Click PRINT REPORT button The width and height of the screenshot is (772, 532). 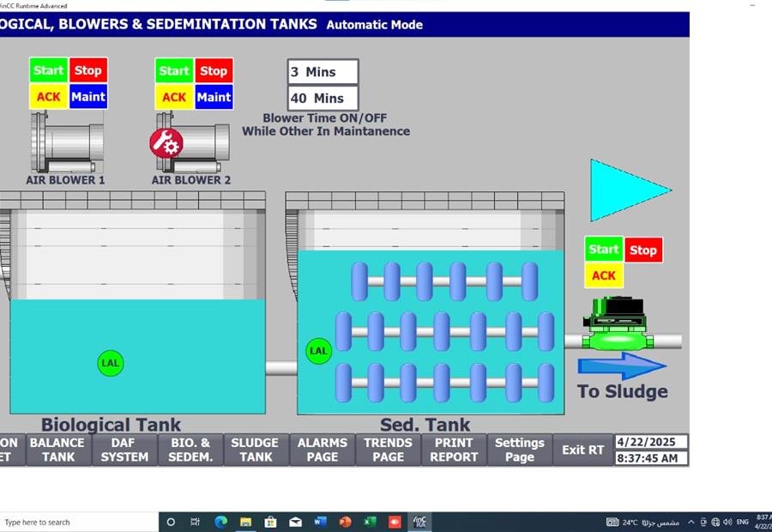tap(454, 450)
